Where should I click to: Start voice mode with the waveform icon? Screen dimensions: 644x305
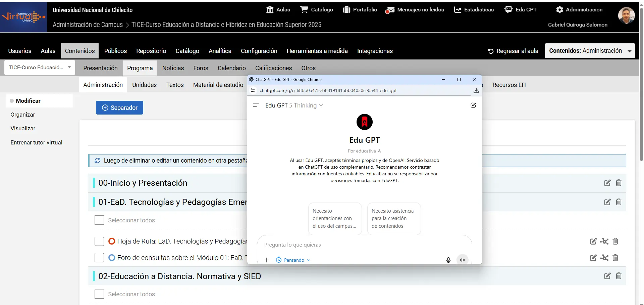(x=462, y=260)
